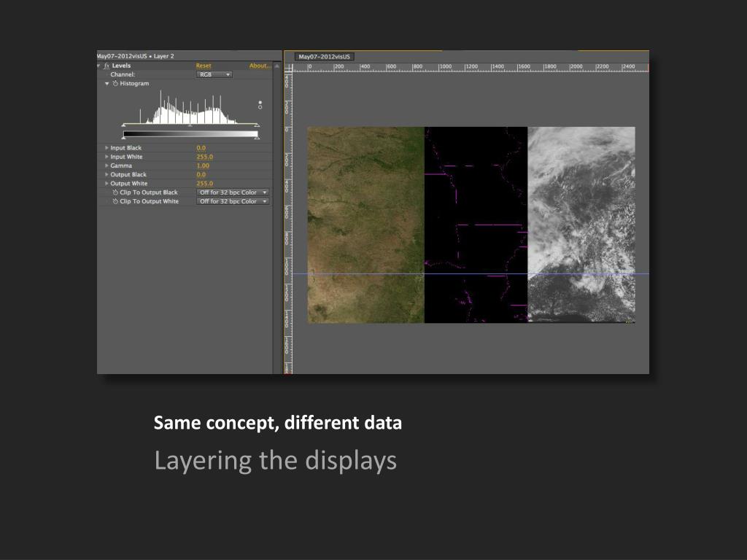Viewport: 747px width, 560px height.
Task: Open the Channel RGB dropdown
Action: (x=214, y=74)
